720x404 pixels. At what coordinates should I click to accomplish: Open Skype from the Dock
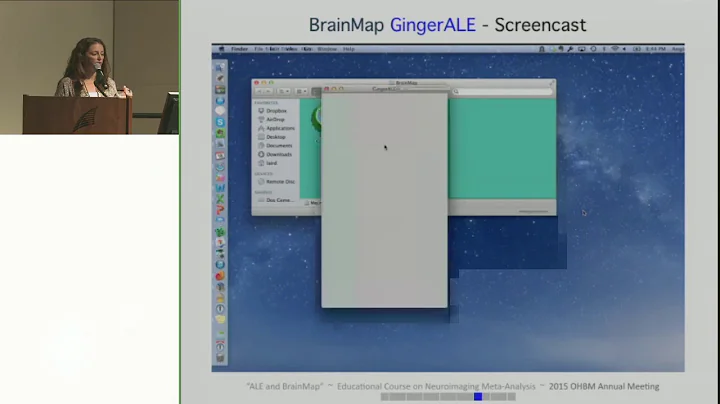(x=220, y=122)
